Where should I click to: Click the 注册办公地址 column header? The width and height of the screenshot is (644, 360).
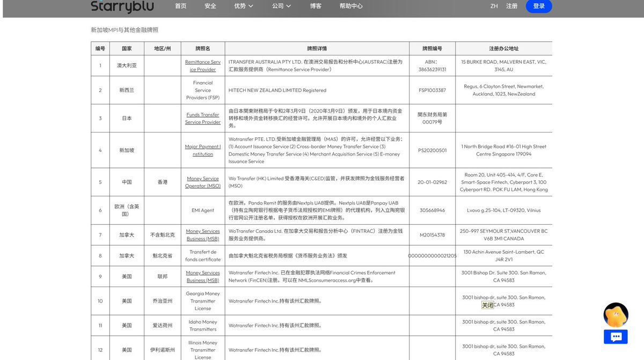(x=503, y=48)
